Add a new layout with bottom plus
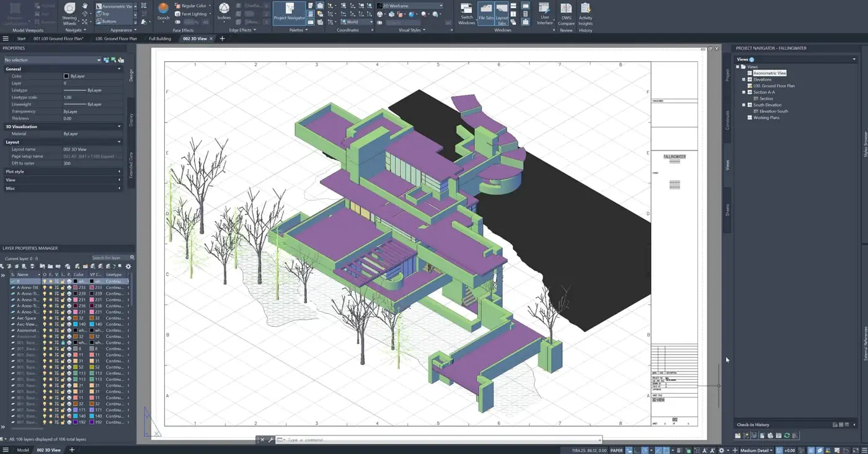This screenshot has height=454, width=868. point(72,450)
